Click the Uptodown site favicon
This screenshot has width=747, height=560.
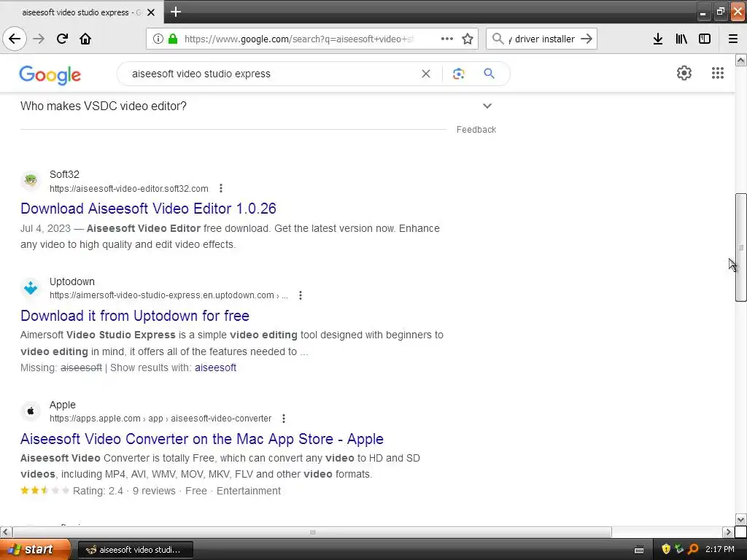pos(31,287)
